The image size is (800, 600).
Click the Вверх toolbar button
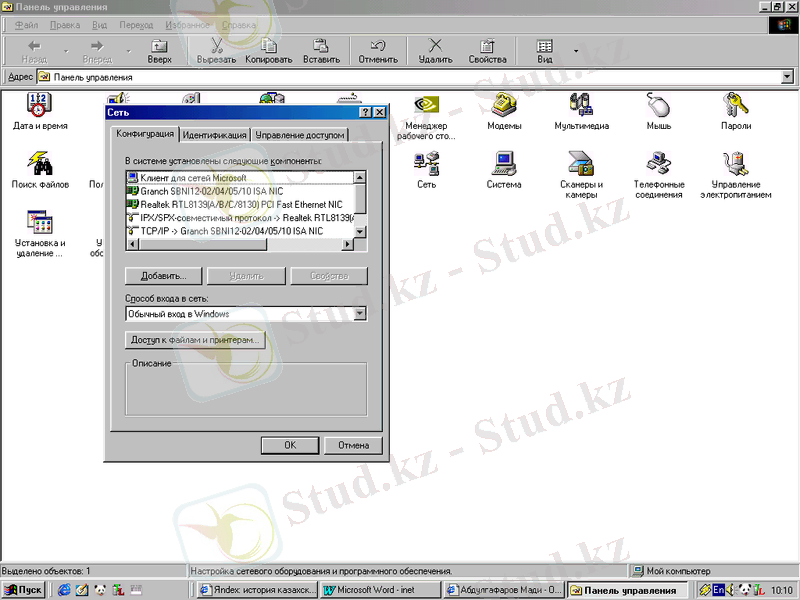pyautogui.click(x=159, y=51)
